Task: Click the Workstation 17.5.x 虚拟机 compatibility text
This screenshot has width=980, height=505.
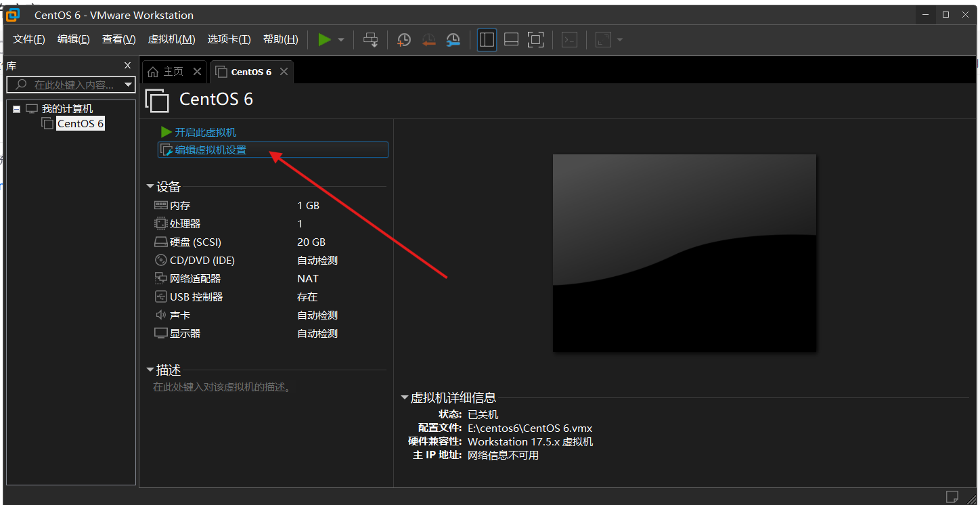Action: tap(530, 441)
